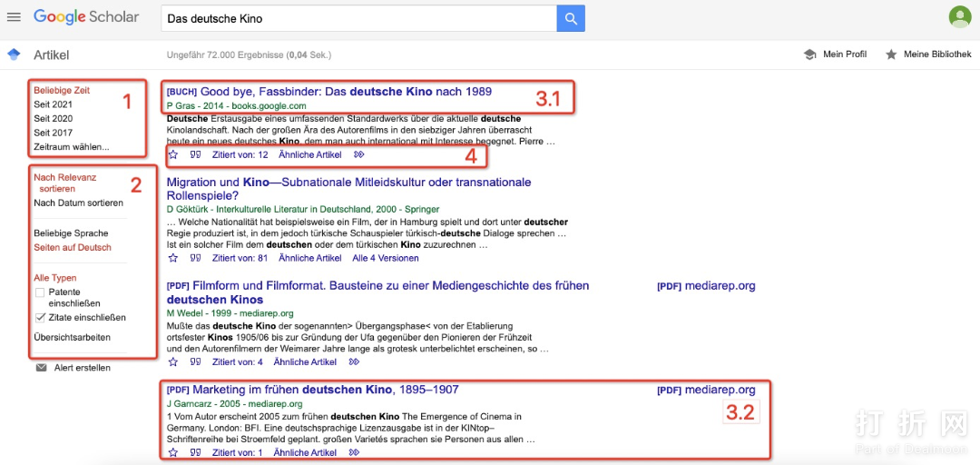The width and height of the screenshot is (980, 465).
Task: Uncheck Zitate einschließen checkbox
Action: coord(40,318)
